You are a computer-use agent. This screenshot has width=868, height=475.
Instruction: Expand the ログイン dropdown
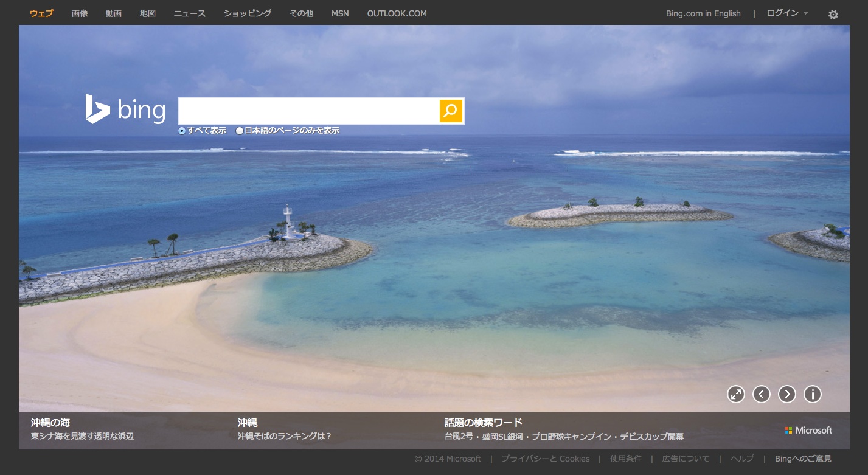point(786,13)
